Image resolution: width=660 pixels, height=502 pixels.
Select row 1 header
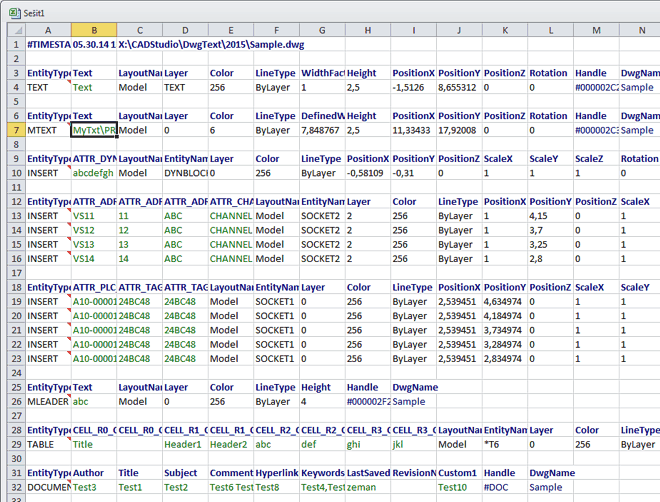click(17, 45)
